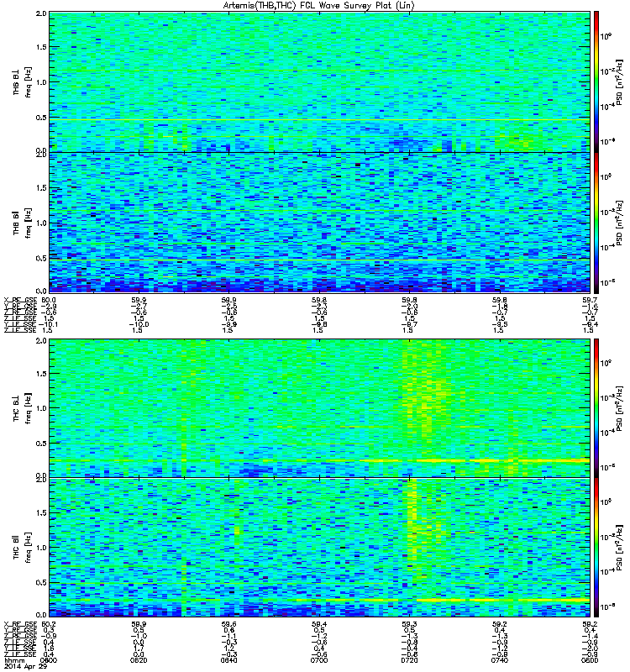The height and width of the screenshot is (672, 630).
Task: Click the 0800 time tick label
Action: pyautogui.click(x=590, y=660)
